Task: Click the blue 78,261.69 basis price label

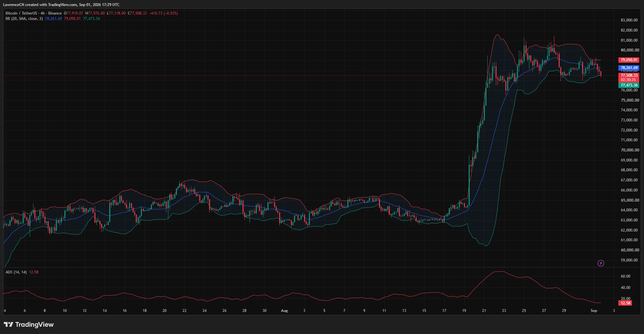Action: click(629, 68)
